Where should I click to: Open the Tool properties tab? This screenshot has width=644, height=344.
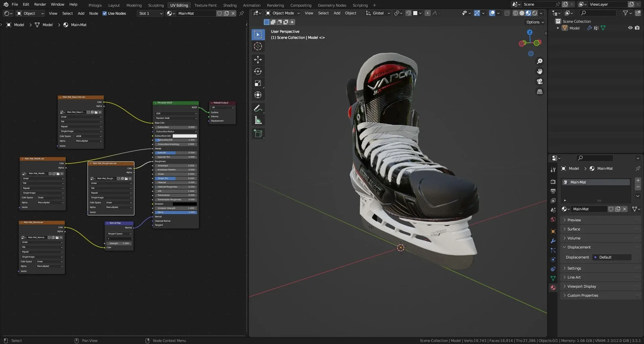[553, 170]
